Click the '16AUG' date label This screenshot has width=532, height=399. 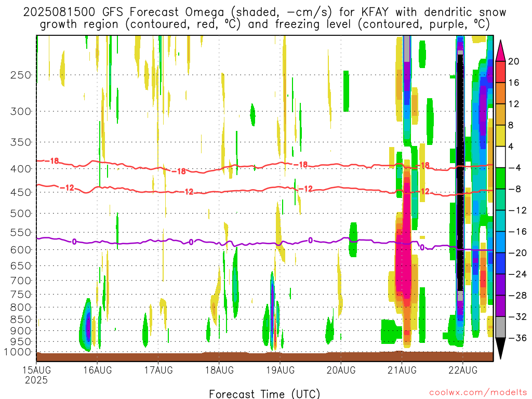(97, 370)
